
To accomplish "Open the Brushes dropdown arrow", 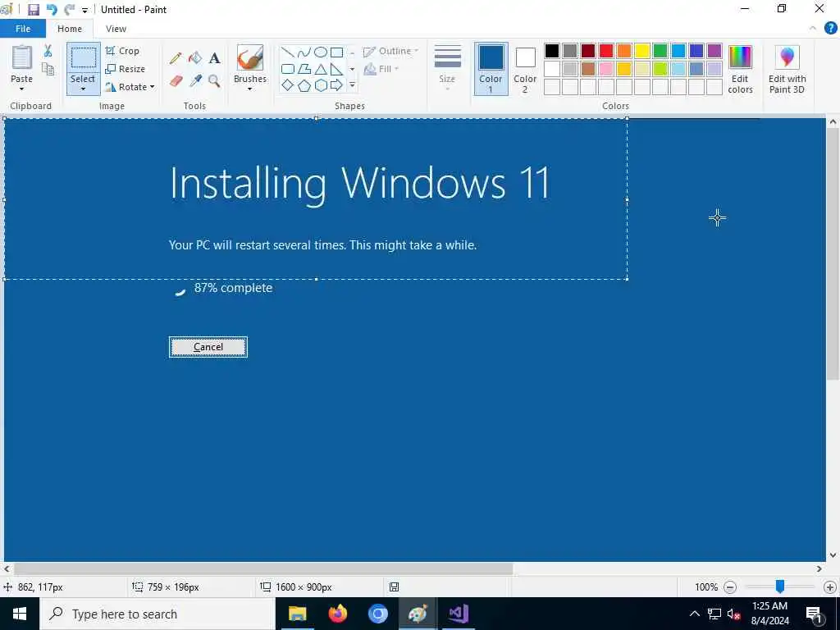I will click(x=249, y=89).
